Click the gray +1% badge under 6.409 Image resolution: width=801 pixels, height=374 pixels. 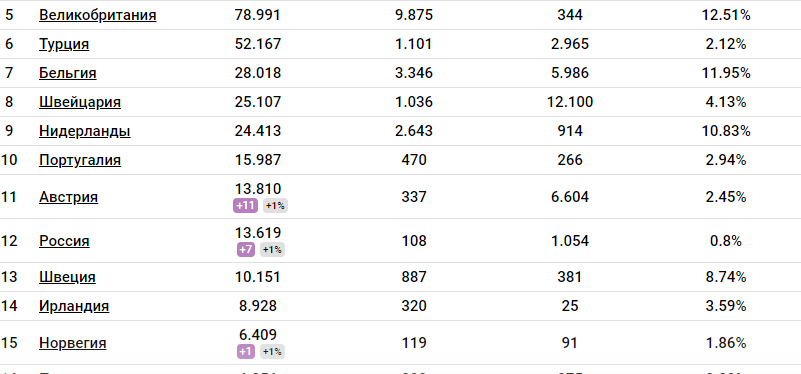point(272,352)
